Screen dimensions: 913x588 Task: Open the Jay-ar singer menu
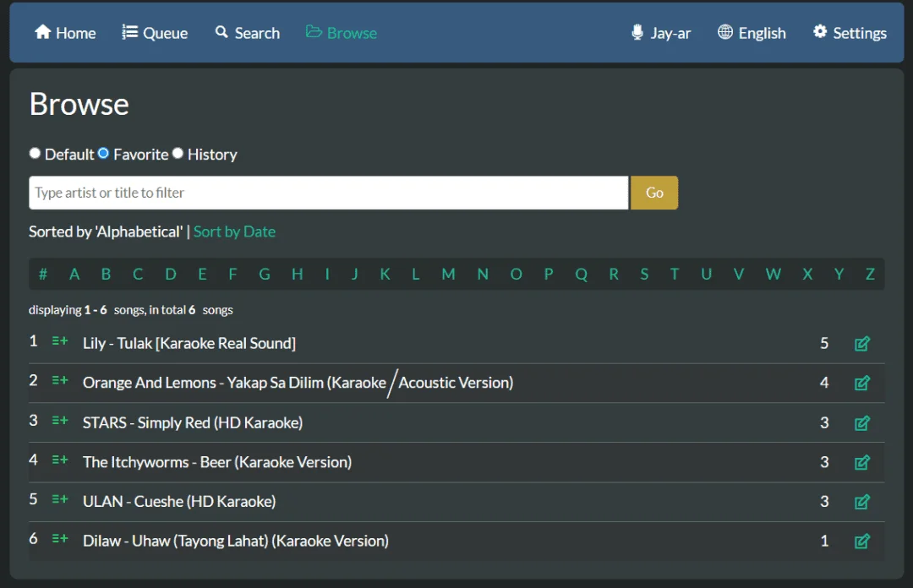tap(661, 33)
